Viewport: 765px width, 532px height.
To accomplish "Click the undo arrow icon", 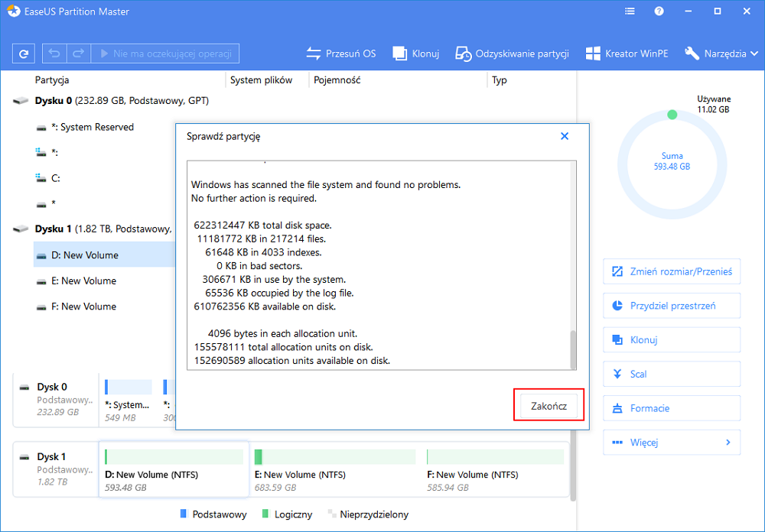I will click(54, 54).
